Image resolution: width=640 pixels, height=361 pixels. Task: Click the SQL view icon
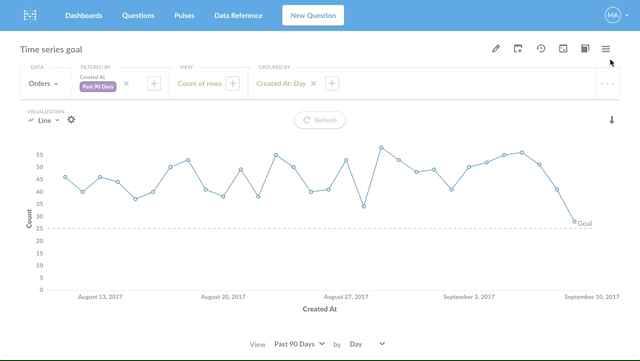pos(563,49)
